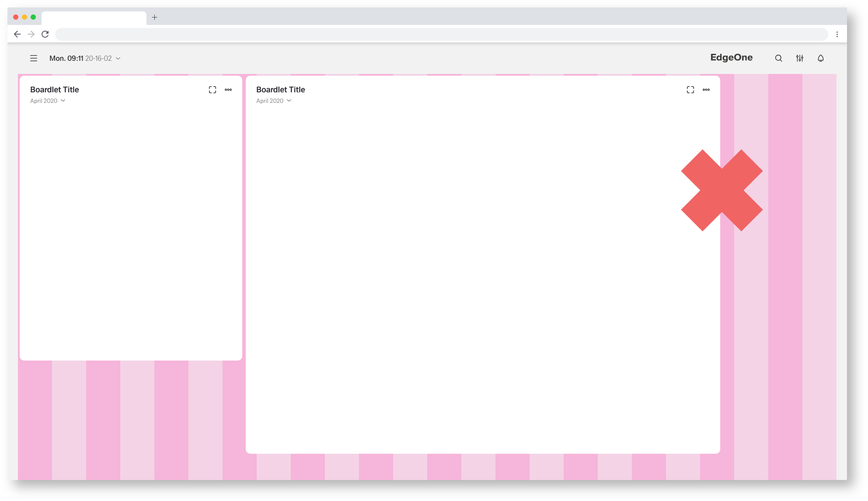Select the open browser tab
This screenshot has width=868, height=501.
pos(94,18)
